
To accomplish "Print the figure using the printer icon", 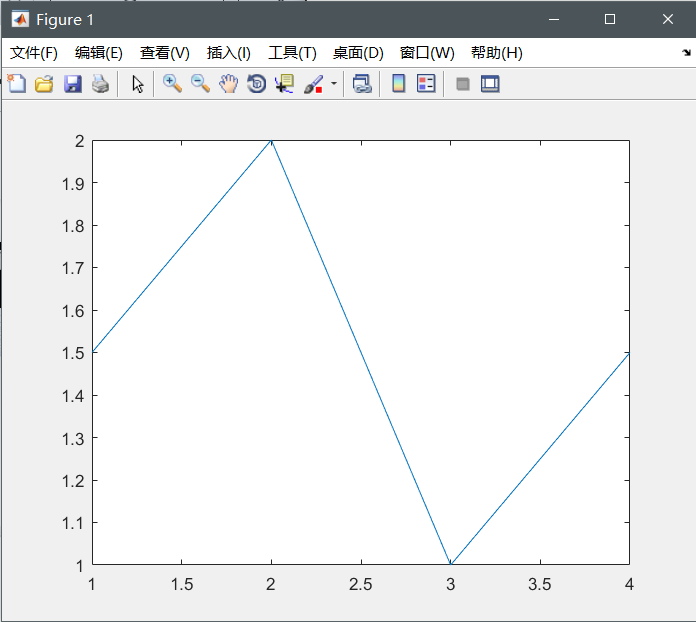I will coord(100,83).
